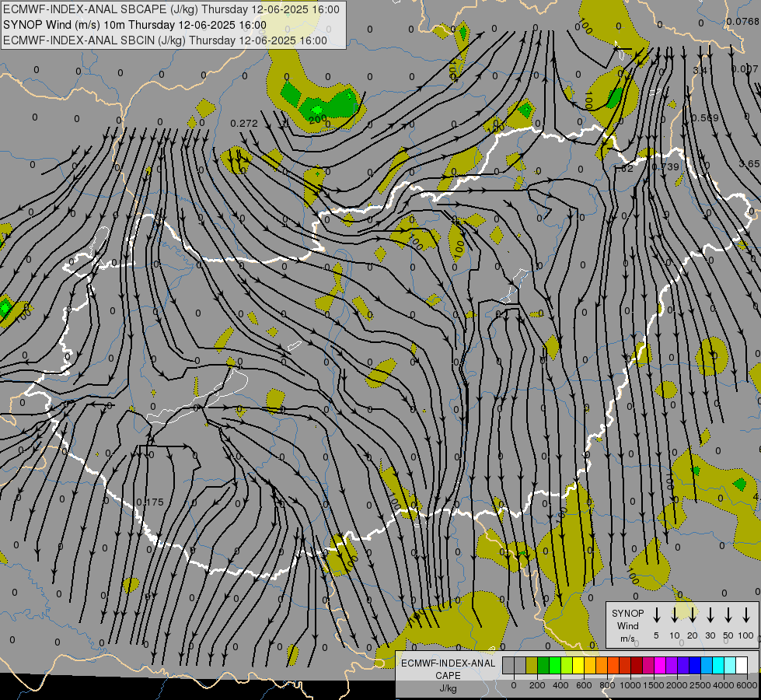Viewport: 761px width, 700px height.
Task: Click the '1000' legend tick label
Action: pos(630,685)
